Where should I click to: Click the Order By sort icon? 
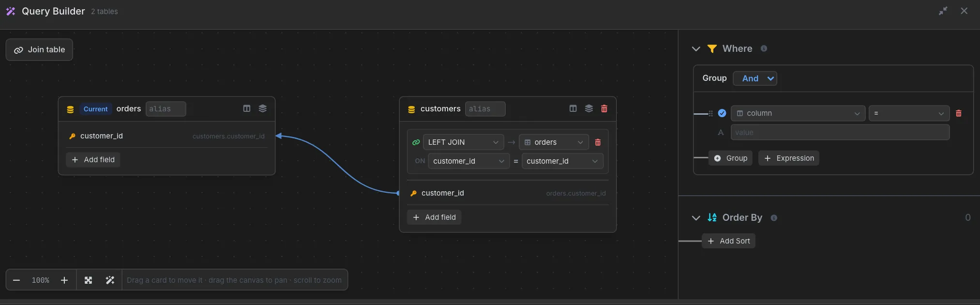click(712, 217)
